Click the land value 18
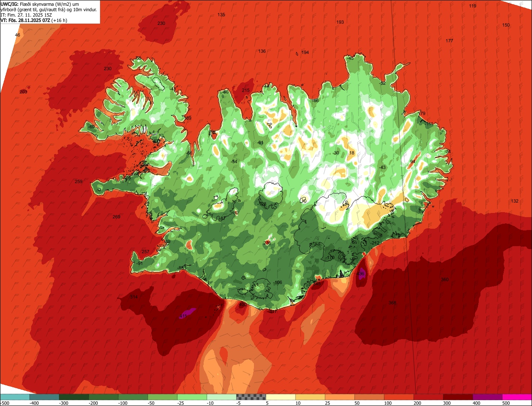 [352, 153]
